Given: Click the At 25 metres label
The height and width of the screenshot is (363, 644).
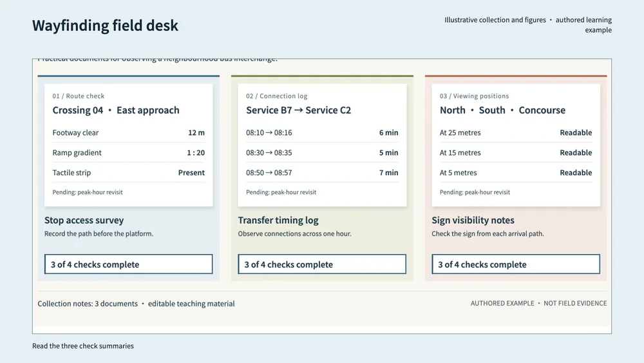Looking at the screenshot, I should 460,132.
